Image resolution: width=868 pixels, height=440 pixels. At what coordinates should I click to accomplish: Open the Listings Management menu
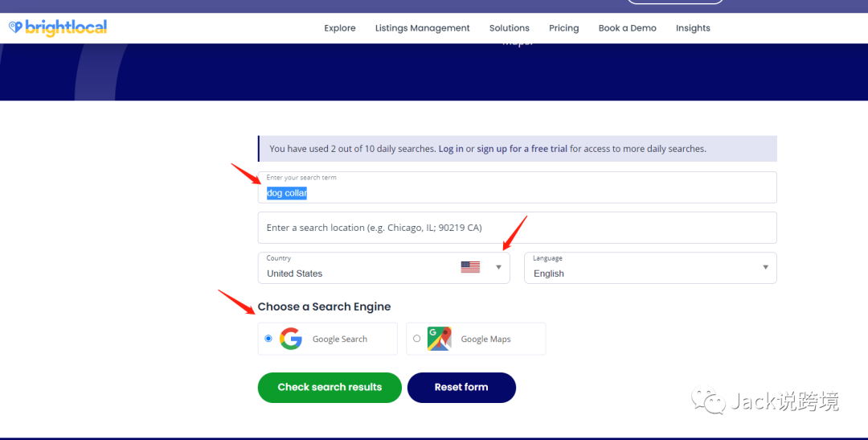point(423,28)
